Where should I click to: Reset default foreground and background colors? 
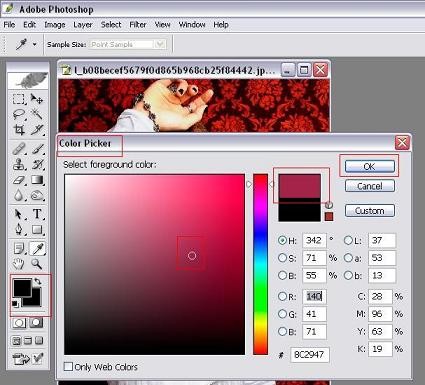[x=15, y=304]
